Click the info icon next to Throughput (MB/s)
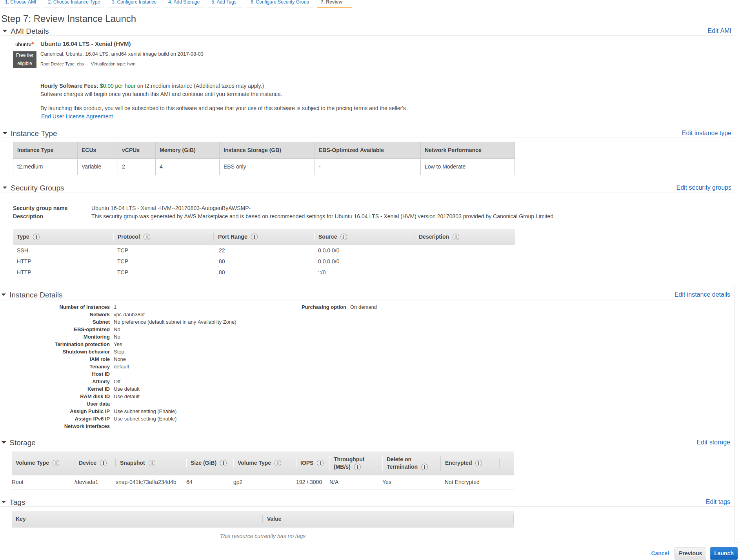Image resolution: width=740 pixels, height=560 pixels. pyautogui.click(x=358, y=467)
